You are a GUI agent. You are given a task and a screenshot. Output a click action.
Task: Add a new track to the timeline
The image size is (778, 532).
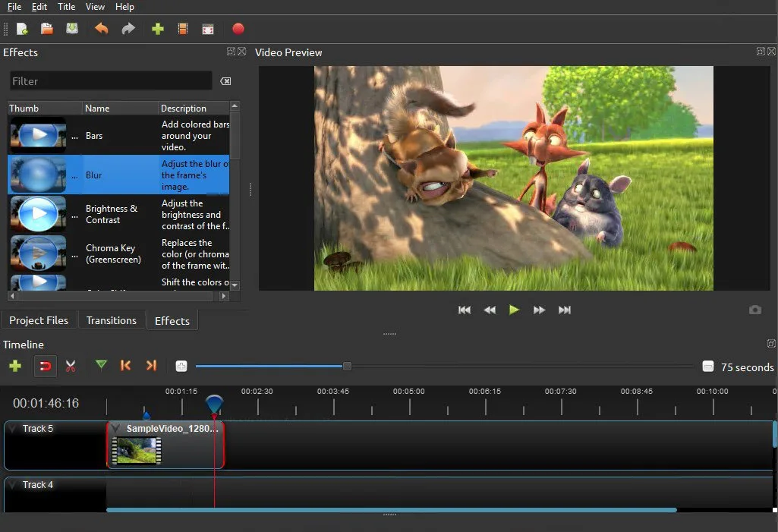pyautogui.click(x=14, y=366)
